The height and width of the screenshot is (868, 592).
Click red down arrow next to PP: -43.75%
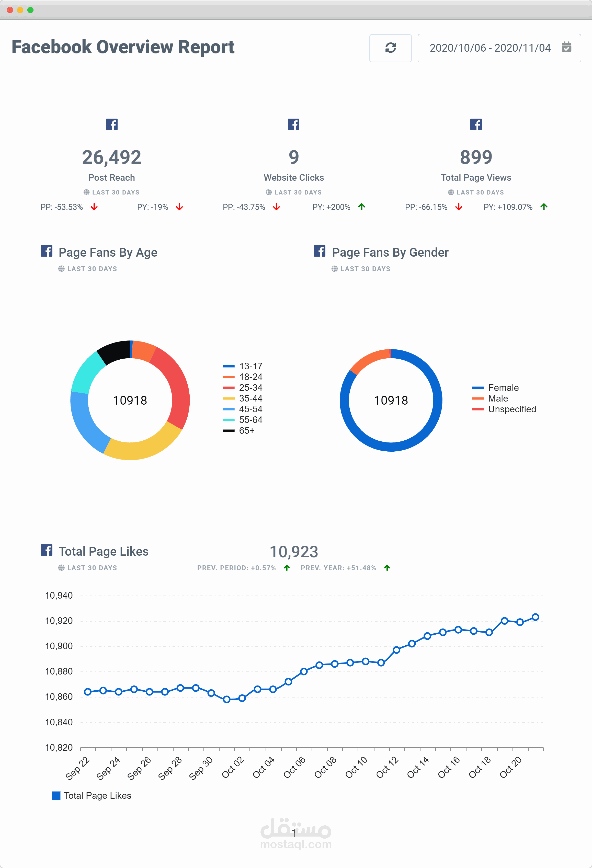tap(276, 207)
